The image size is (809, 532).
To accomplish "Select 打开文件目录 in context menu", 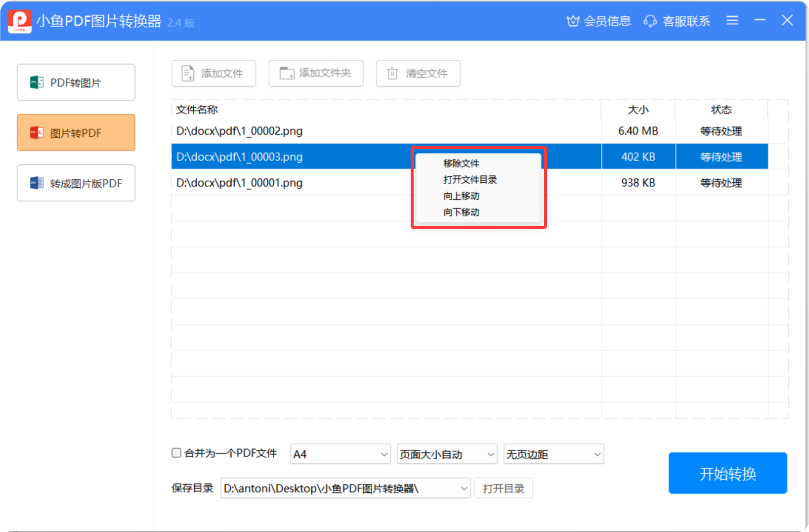I will click(x=470, y=180).
